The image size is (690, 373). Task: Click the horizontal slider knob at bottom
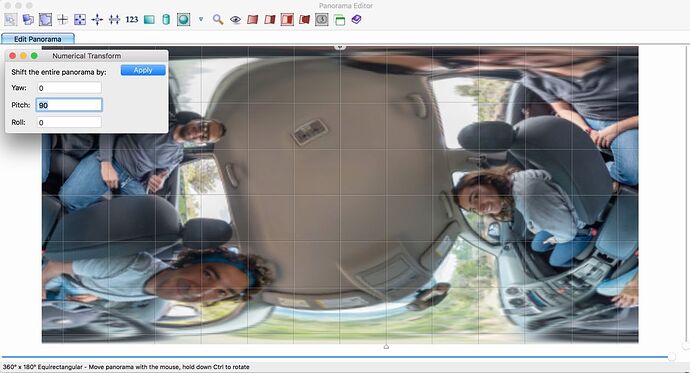[671, 357]
